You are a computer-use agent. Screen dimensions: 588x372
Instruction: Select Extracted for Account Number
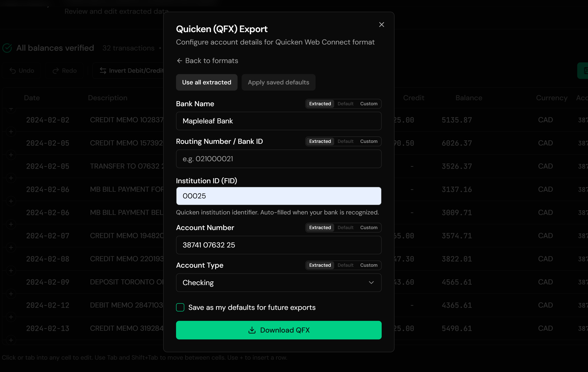coord(320,227)
